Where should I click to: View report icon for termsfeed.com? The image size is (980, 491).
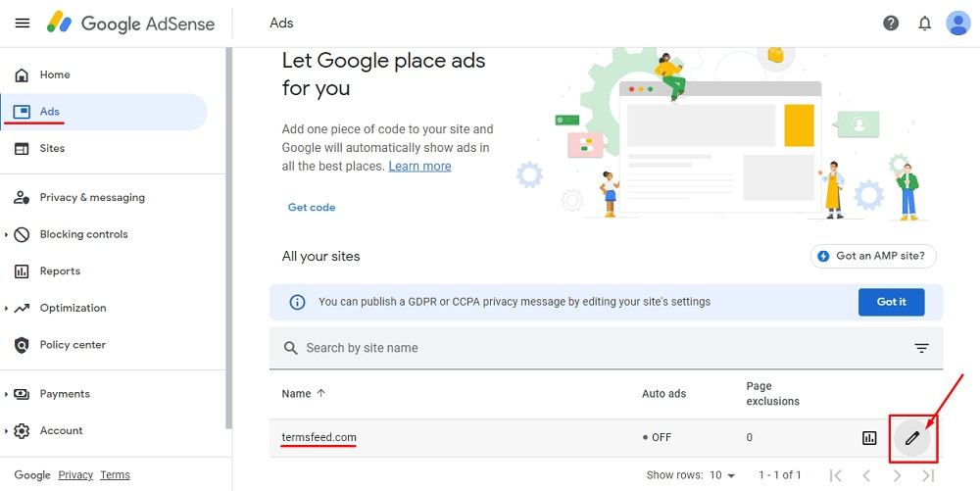point(869,438)
